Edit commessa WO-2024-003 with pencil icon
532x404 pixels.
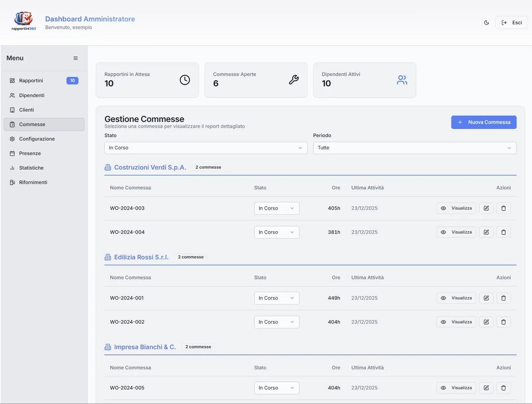coord(486,208)
